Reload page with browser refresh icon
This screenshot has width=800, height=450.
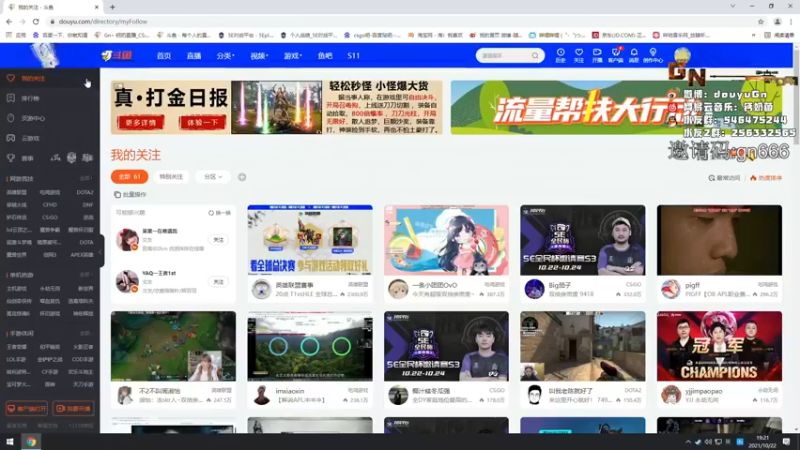pos(36,21)
